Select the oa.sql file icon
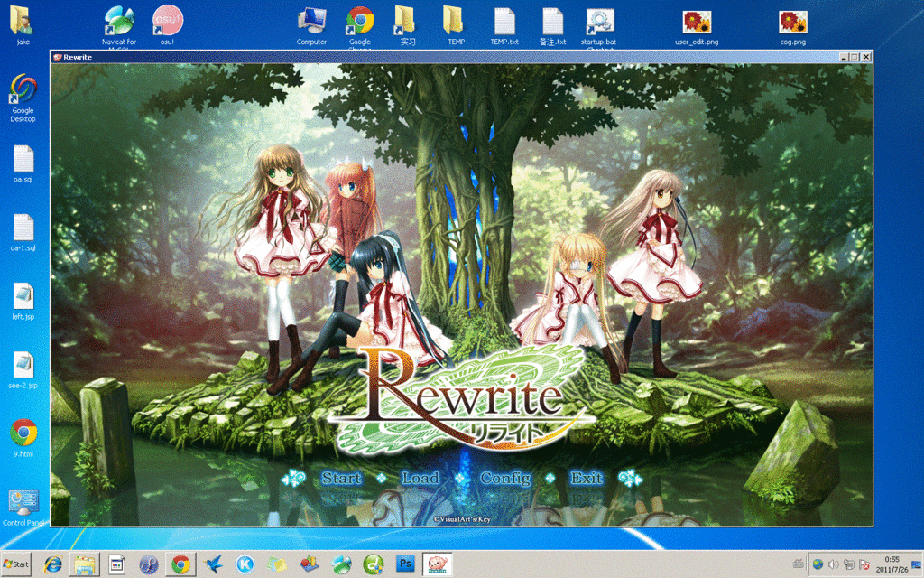The height and width of the screenshot is (578, 924). [x=23, y=164]
